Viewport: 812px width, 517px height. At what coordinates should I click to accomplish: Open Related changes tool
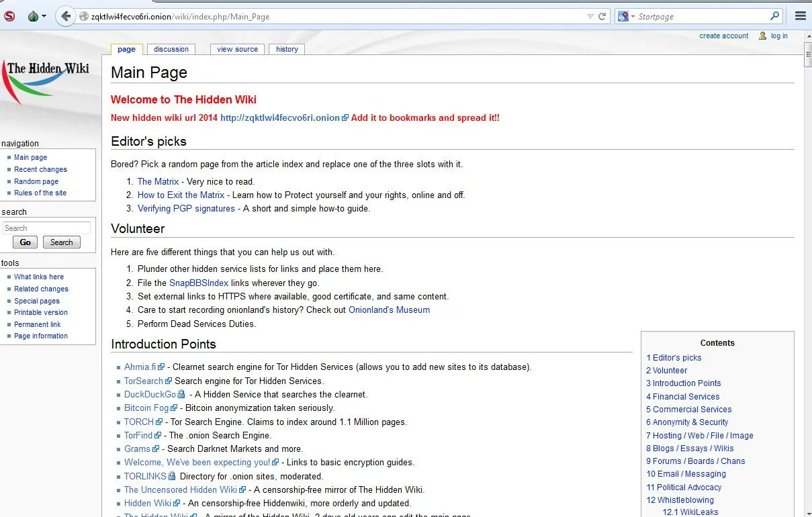41,289
